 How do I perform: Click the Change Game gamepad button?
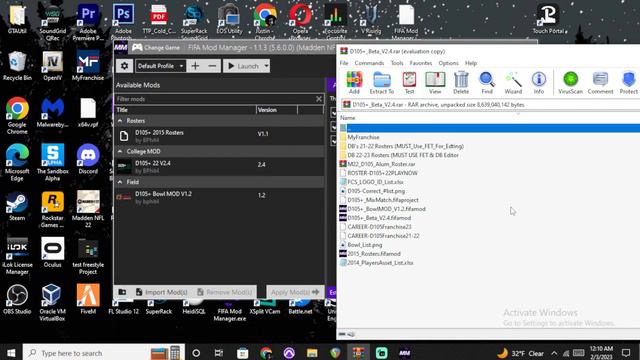tap(156, 48)
